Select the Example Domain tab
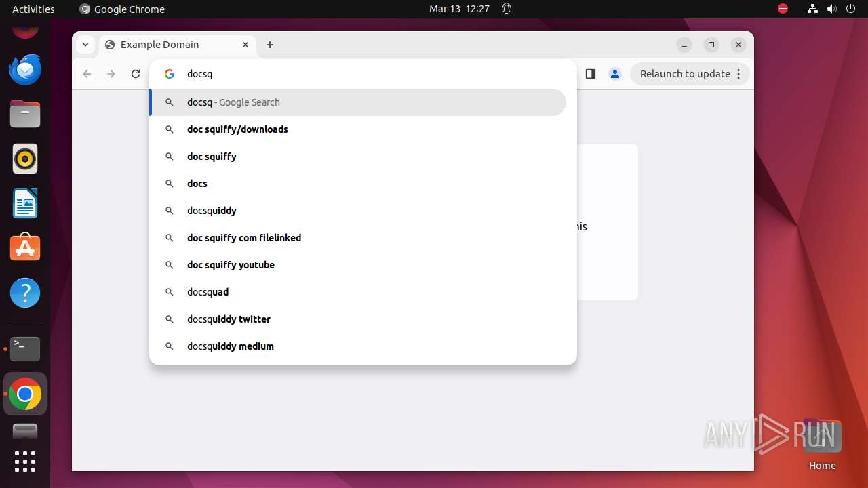Image resolution: width=868 pixels, height=488 pixels. (x=178, y=45)
